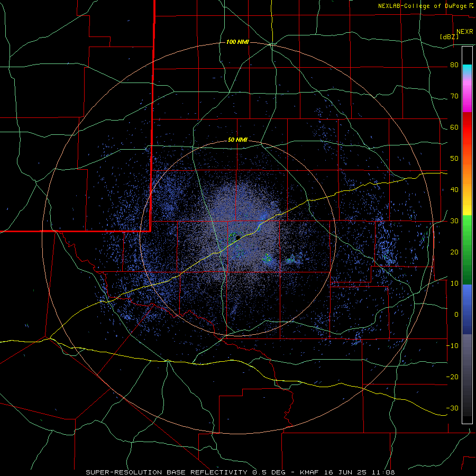The image size is (476, 476).
Task: Click the positive 10 value on the dBZ scale
Action: pyautogui.click(x=454, y=283)
